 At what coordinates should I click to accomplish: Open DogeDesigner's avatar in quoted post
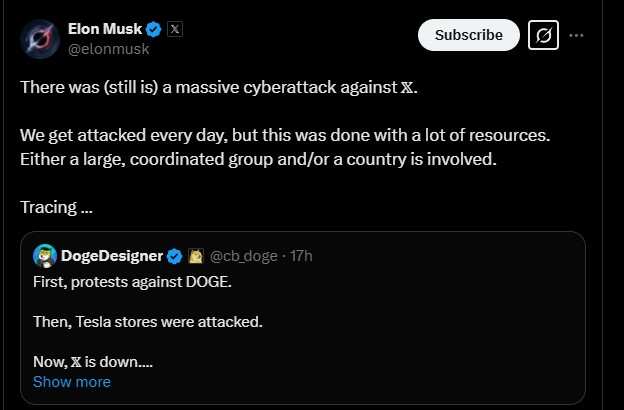point(45,256)
